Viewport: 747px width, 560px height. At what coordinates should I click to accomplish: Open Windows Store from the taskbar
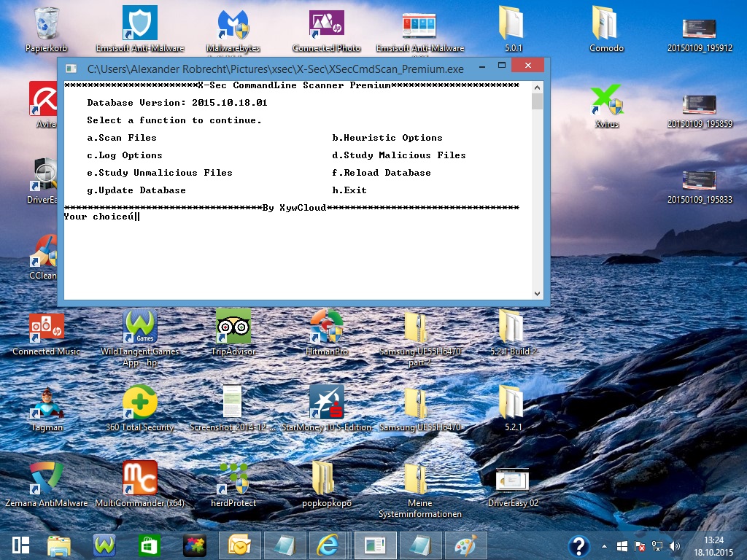[x=149, y=545]
